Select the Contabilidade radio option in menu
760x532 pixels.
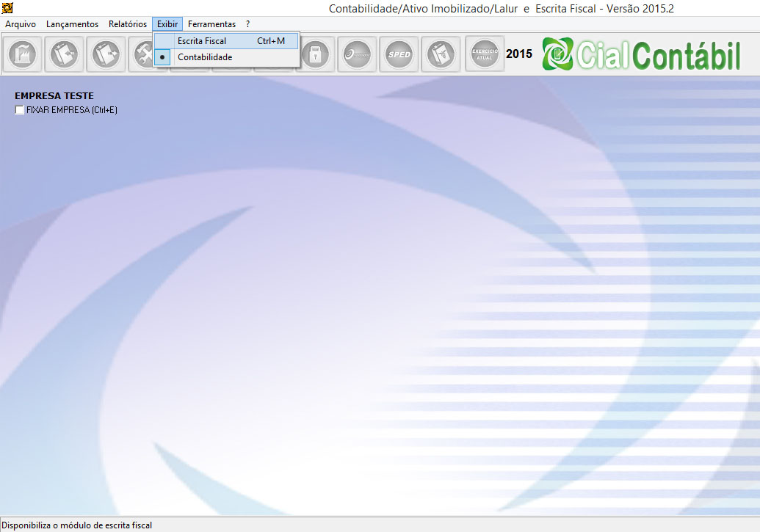pos(204,57)
